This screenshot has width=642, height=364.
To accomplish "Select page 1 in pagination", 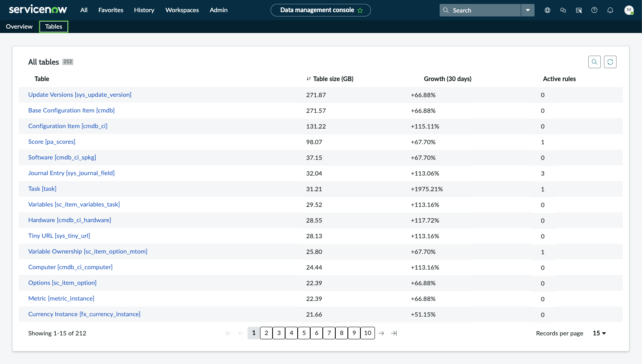I will 254,333.
